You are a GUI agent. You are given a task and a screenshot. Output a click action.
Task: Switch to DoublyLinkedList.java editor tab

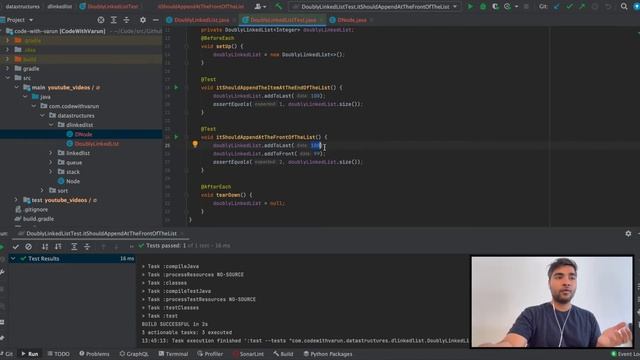coord(201,20)
